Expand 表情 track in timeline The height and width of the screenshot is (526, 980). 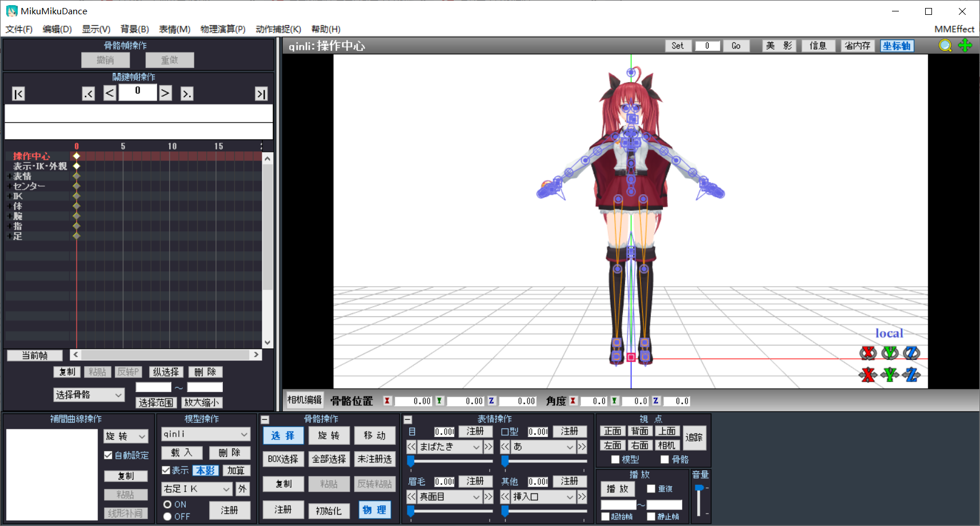click(x=9, y=176)
